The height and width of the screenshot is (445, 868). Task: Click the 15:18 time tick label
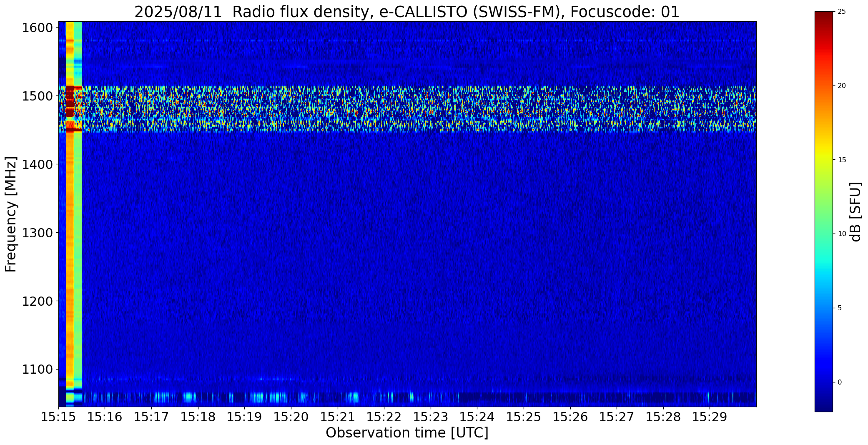pyautogui.click(x=198, y=417)
